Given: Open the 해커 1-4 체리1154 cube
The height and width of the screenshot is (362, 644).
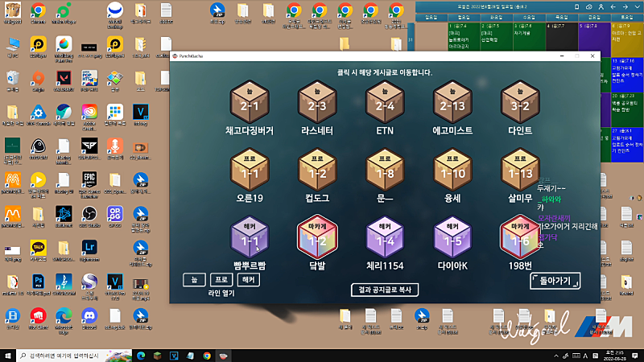Looking at the screenshot, I should tap(385, 237).
